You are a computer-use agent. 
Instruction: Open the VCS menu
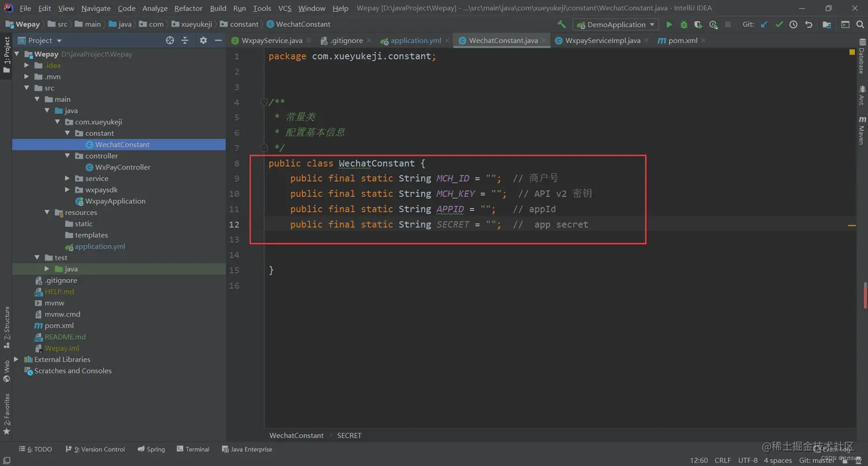coord(285,8)
